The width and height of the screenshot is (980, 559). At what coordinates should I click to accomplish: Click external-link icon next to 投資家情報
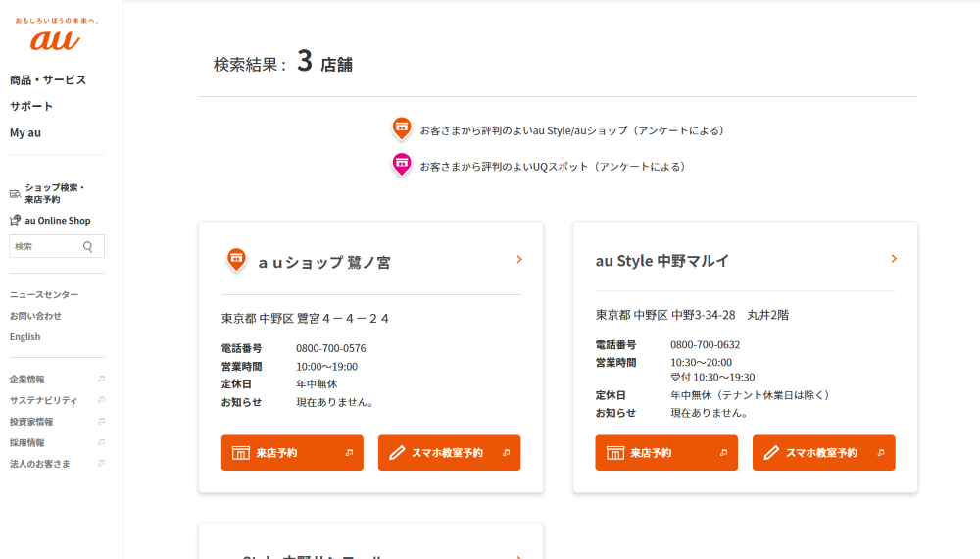point(101,422)
